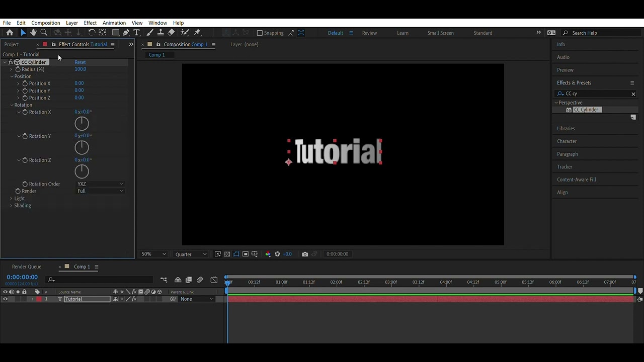Screen dimensions: 644x362
Task: Toggle the transparency grid icon
Action: [x=227, y=254]
